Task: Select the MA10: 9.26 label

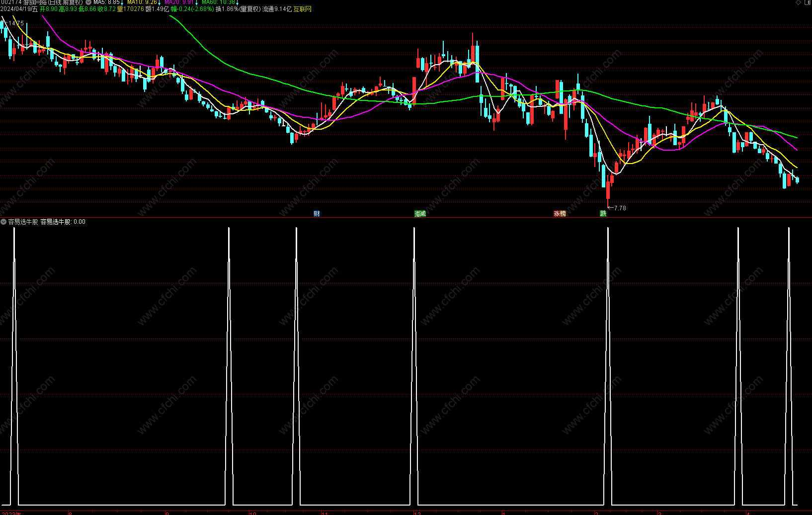Action: click(142, 2)
